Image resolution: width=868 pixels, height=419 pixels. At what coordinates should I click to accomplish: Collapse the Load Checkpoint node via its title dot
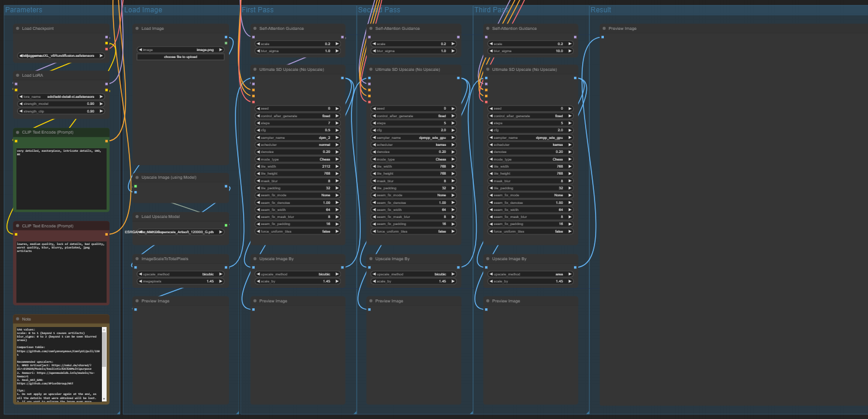(x=16, y=28)
